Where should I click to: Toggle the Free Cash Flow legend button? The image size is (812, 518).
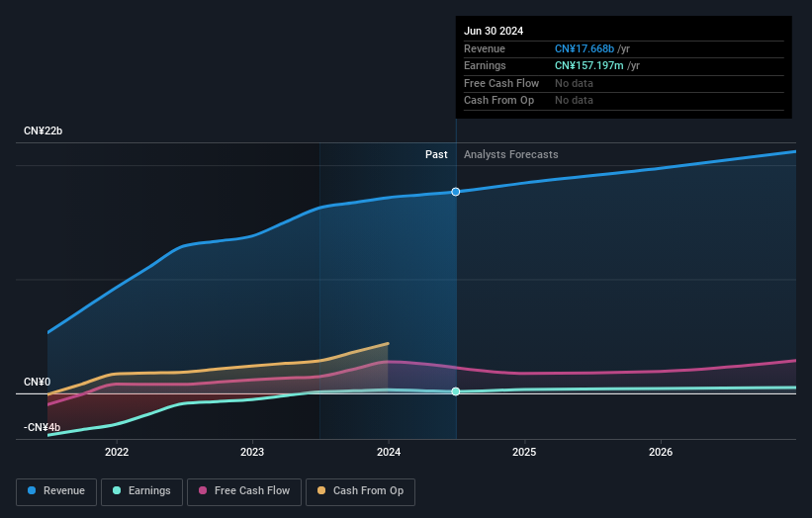coord(244,491)
